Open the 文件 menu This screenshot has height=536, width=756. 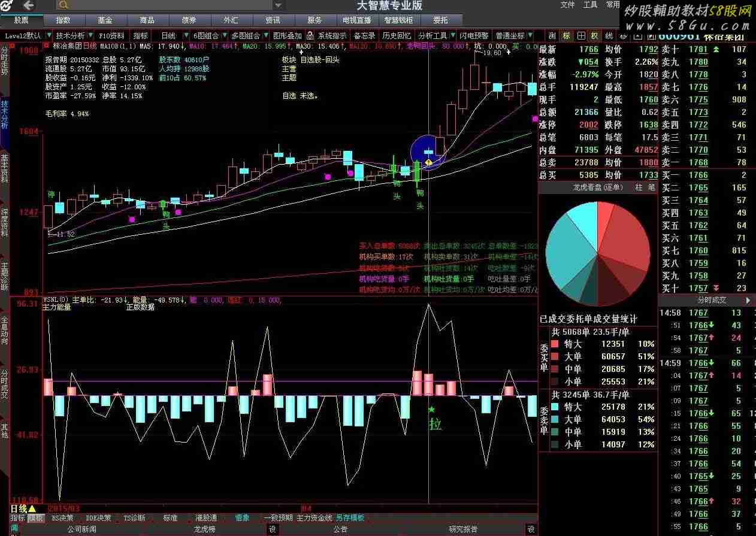(567, 5)
